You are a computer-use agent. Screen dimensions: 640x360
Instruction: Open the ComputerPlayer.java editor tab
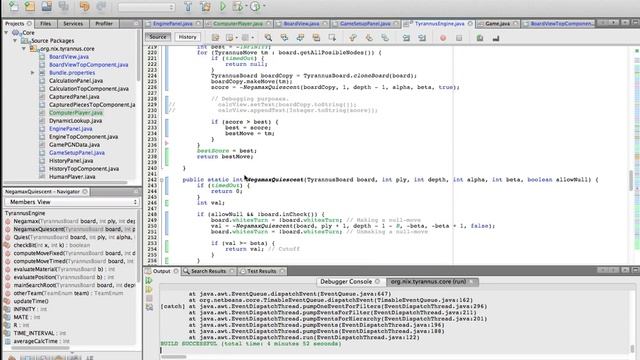click(x=238, y=24)
